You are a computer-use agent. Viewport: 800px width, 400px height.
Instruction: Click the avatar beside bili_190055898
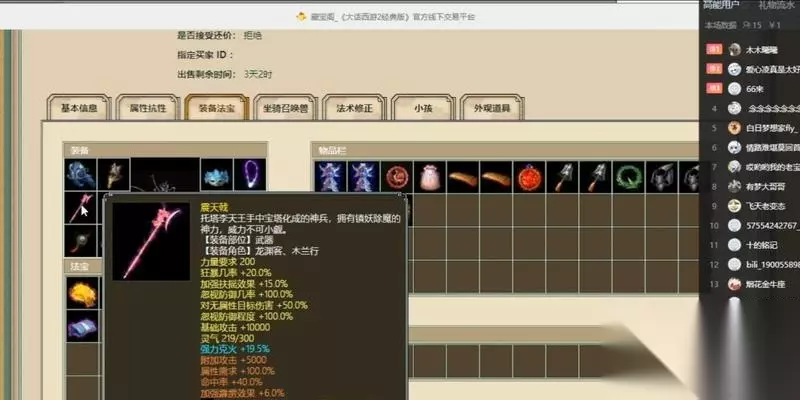(x=734, y=264)
